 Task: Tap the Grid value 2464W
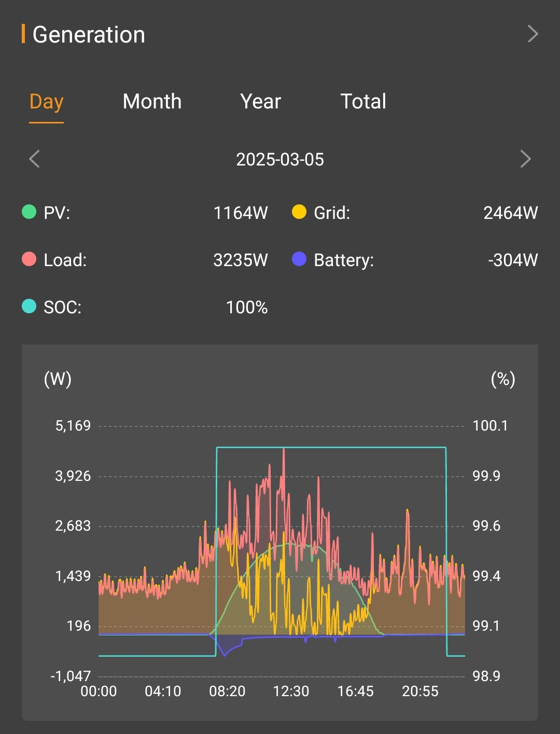click(511, 213)
